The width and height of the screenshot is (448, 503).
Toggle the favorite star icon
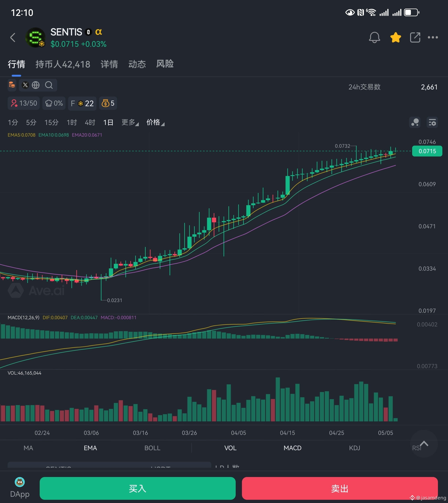[396, 37]
